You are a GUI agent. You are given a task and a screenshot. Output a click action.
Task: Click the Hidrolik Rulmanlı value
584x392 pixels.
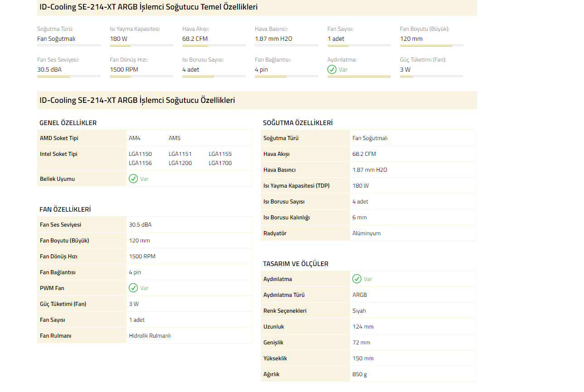tap(150, 335)
